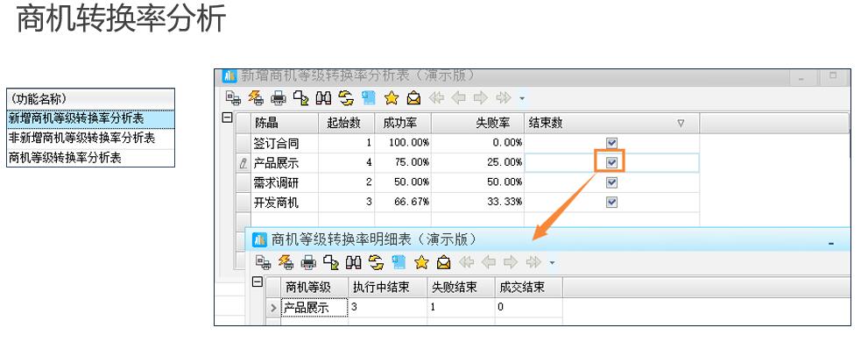Toggle the highlighted checkbox in 产品展示 row

(x=611, y=162)
